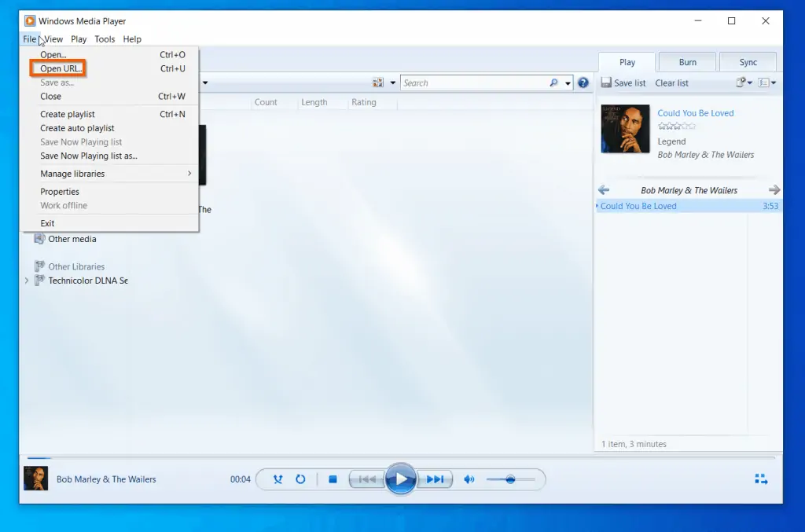Viewport: 805px width, 532px height.
Task: Clear the playlist with Clear list
Action: 671,83
